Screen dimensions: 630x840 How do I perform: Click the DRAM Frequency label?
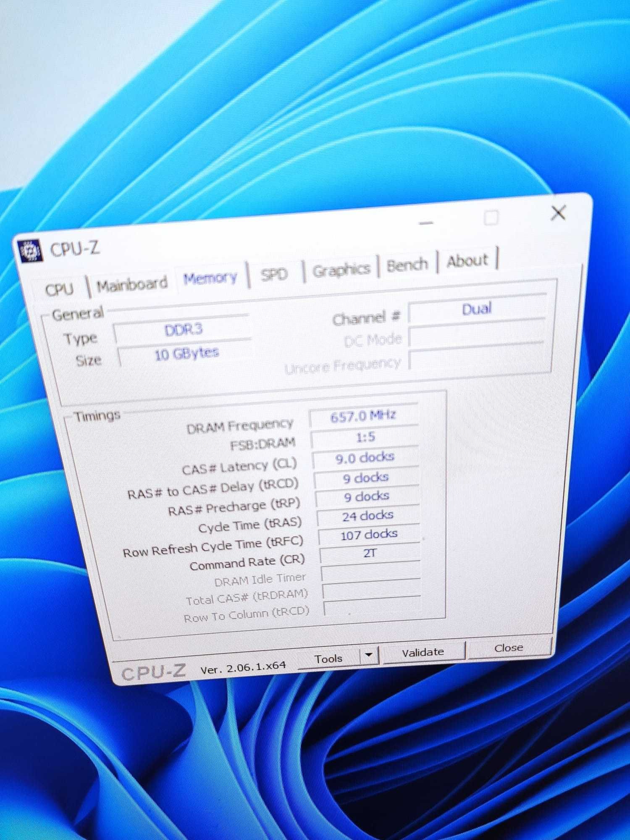(240, 426)
